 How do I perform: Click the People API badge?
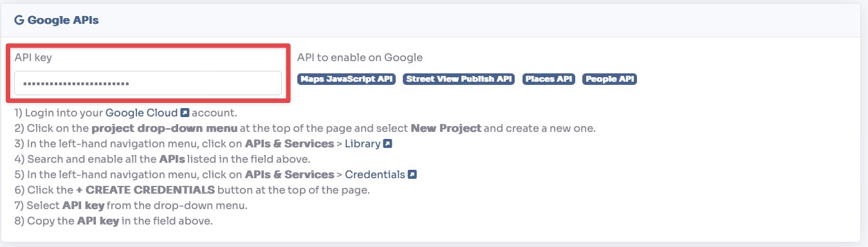tap(609, 79)
